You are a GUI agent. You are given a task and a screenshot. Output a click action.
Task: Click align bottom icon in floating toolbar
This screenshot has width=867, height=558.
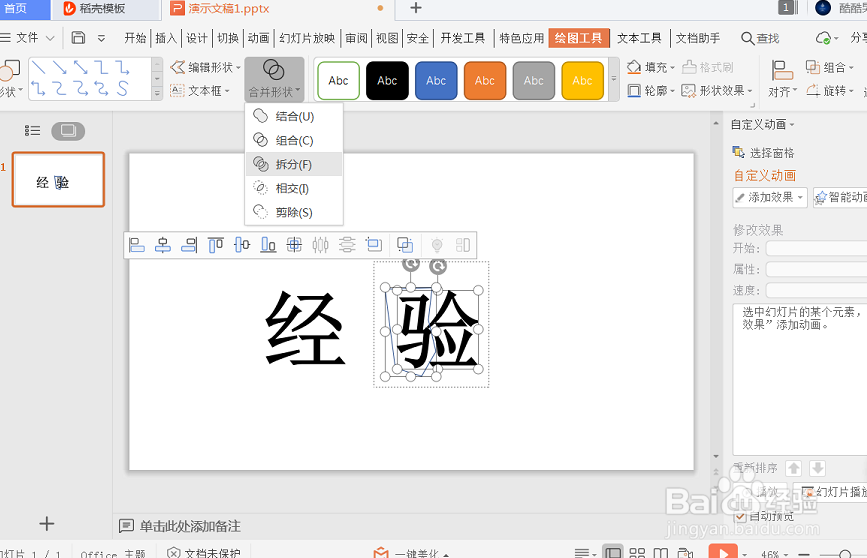click(268, 244)
